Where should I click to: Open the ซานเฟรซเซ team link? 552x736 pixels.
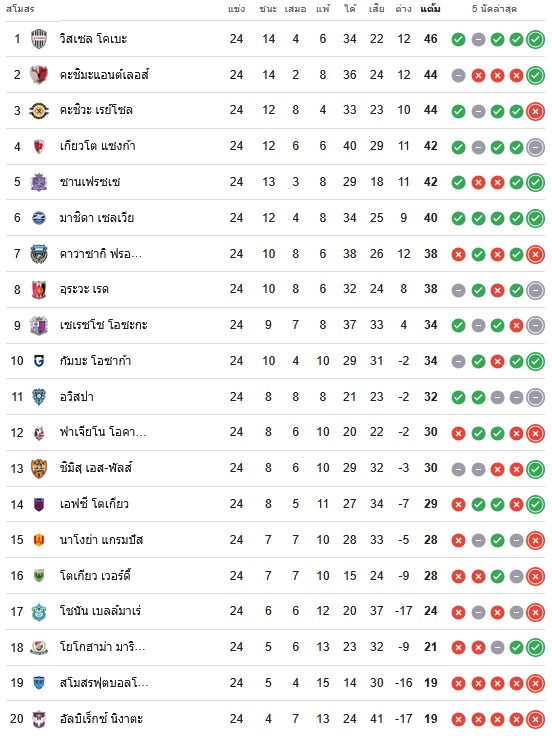(90, 182)
